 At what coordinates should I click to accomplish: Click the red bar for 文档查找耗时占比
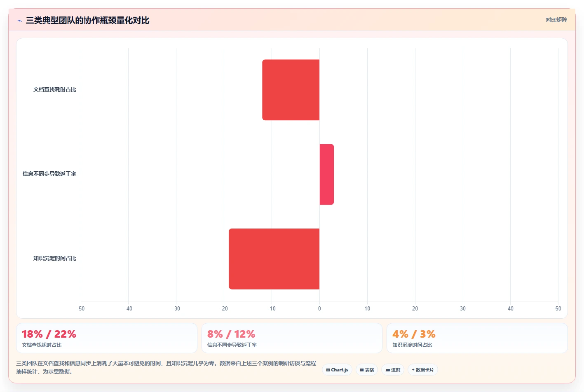pyautogui.click(x=291, y=90)
